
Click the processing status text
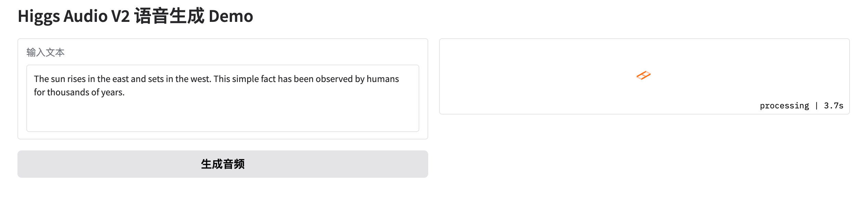(x=784, y=106)
